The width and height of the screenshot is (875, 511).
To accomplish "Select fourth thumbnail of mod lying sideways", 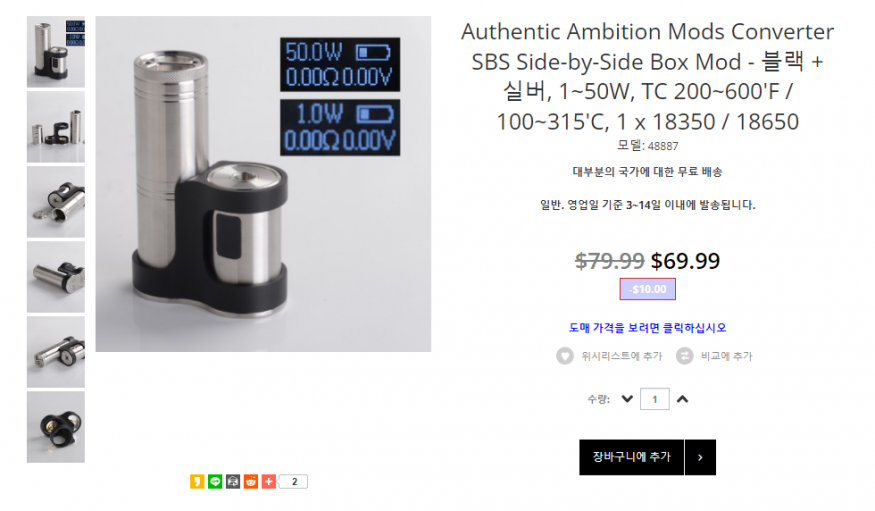I will point(56,277).
